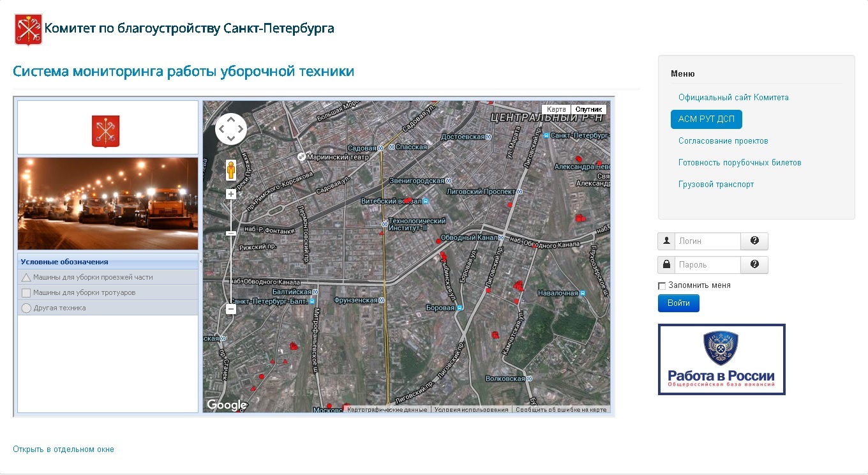Zoom in with the map plus button
The image size is (868, 475).
coord(231,194)
